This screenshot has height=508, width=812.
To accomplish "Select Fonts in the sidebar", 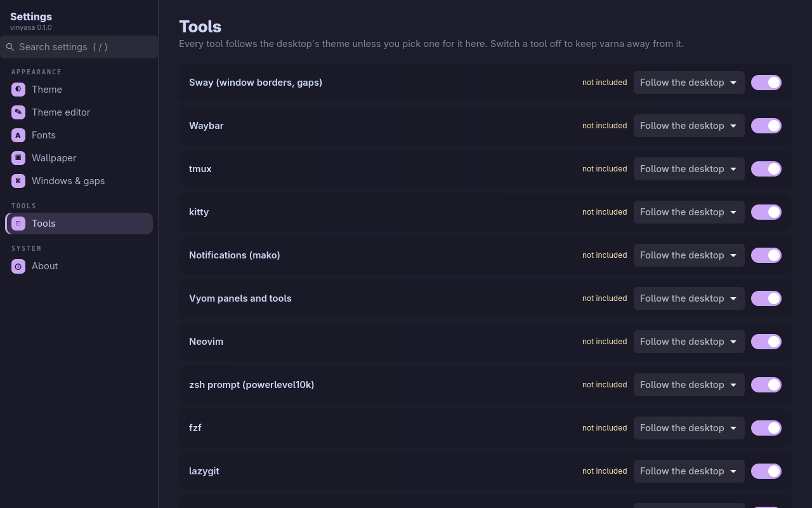I will pyautogui.click(x=79, y=135).
